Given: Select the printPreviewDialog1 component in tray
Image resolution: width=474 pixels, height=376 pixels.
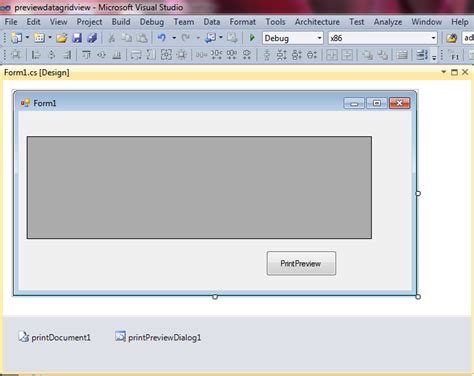Looking at the screenshot, I should point(158,337).
